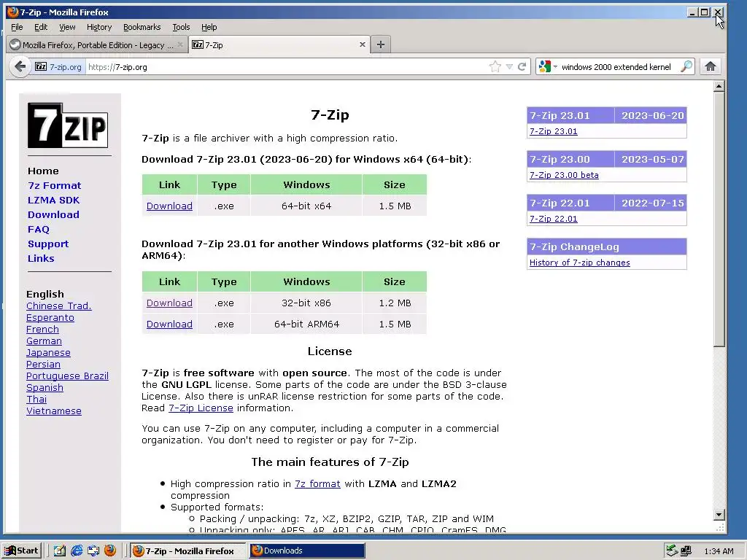Click the scrollbar up arrow

719,86
